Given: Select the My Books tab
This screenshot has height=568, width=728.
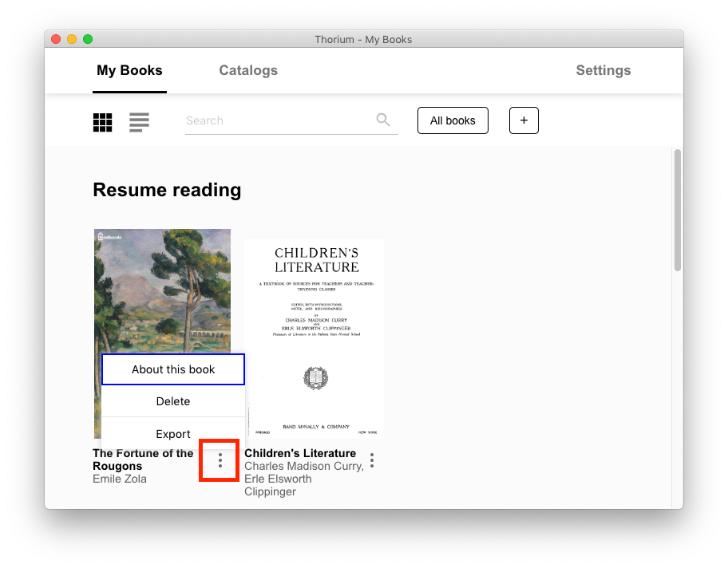Looking at the screenshot, I should (x=129, y=70).
